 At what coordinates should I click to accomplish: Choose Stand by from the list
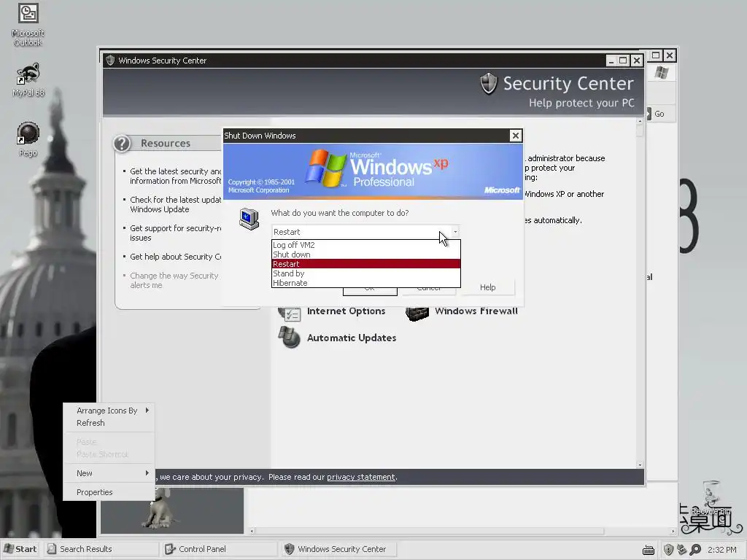[x=366, y=273]
